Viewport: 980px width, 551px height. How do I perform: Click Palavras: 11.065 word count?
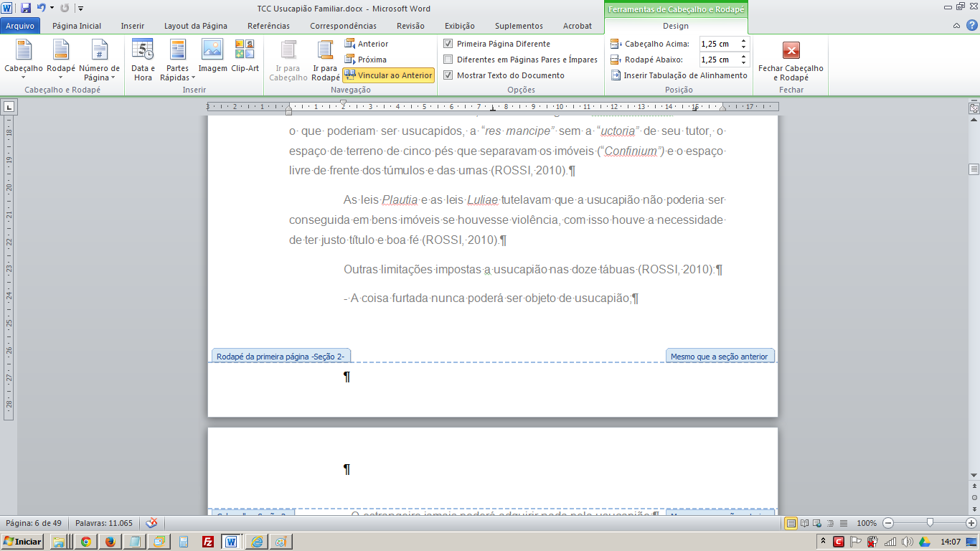pyautogui.click(x=104, y=523)
